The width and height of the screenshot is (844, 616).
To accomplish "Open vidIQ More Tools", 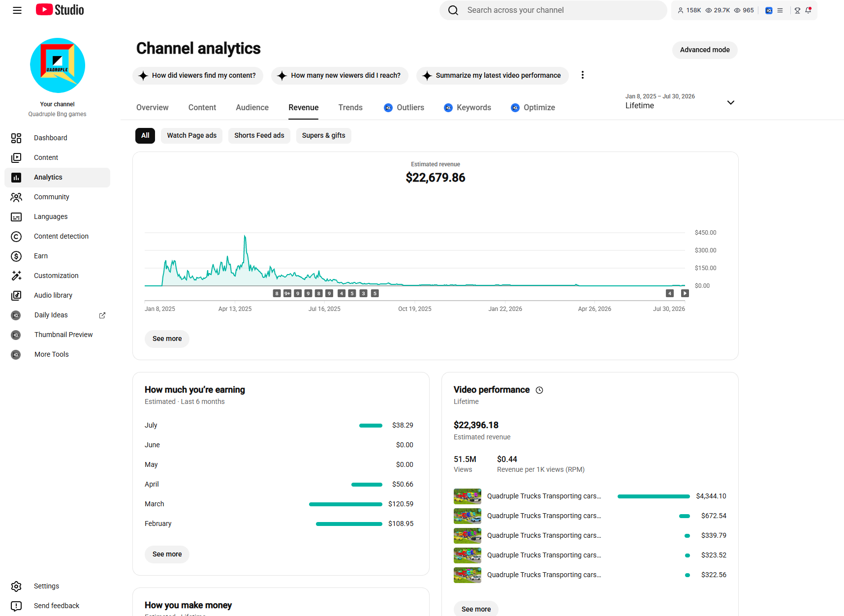I will click(57, 354).
